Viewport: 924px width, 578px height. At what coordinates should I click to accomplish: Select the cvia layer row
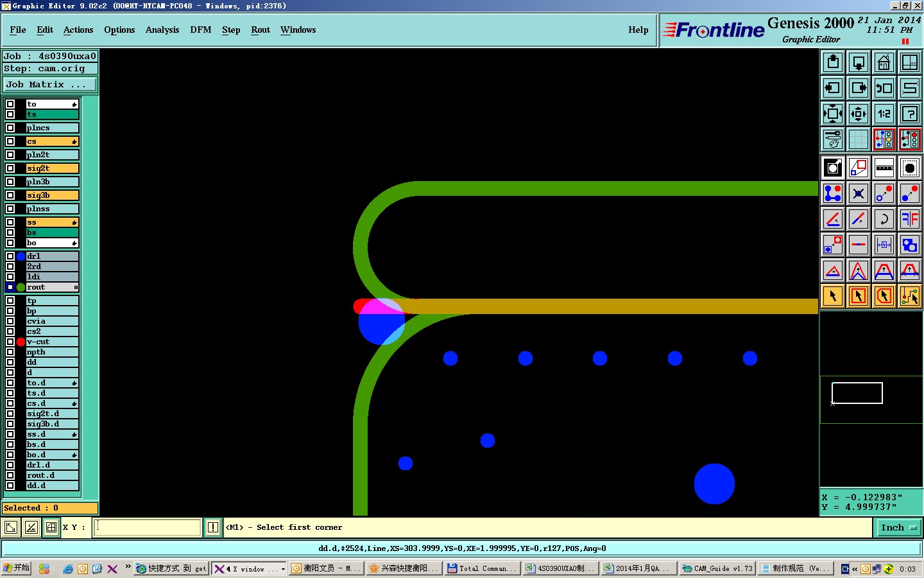[52, 321]
